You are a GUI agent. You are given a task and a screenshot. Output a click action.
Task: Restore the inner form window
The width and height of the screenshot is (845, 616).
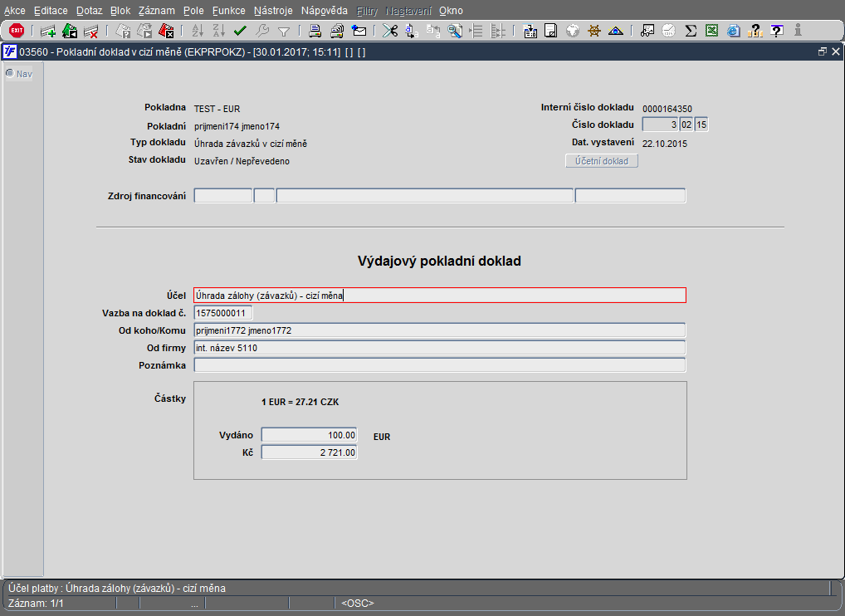tap(823, 51)
